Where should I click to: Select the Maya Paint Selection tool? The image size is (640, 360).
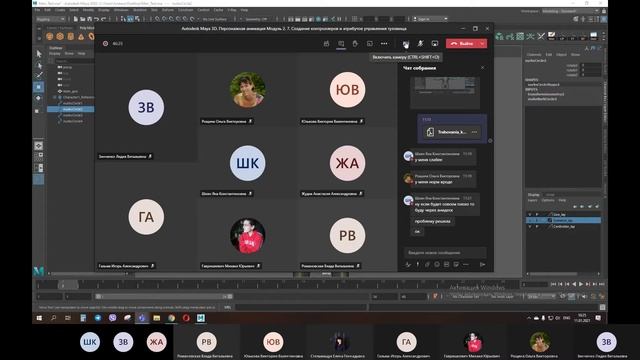pyautogui.click(x=39, y=76)
